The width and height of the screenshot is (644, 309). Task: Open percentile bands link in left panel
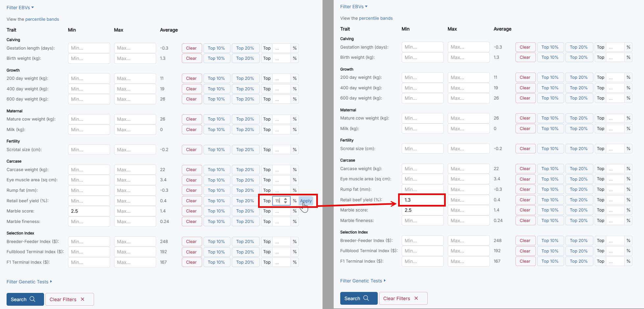(x=42, y=19)
